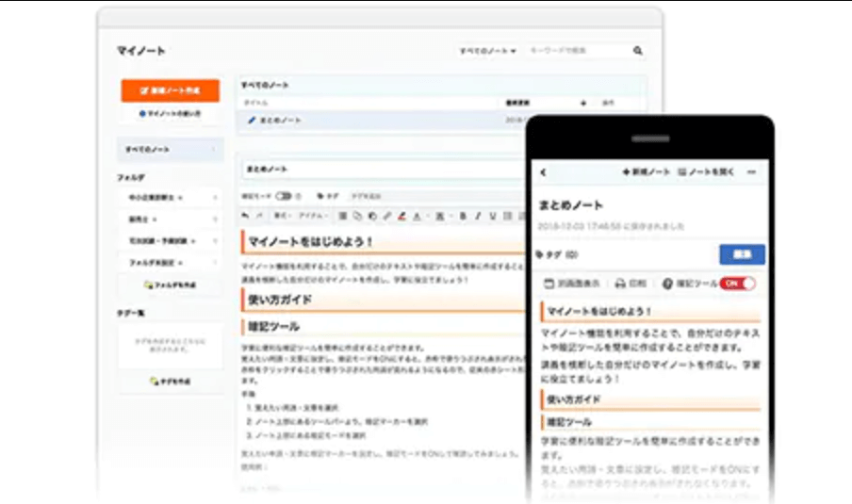Click the search magnifier icon
The image size is (852, 504).
(x=638, y=51)
